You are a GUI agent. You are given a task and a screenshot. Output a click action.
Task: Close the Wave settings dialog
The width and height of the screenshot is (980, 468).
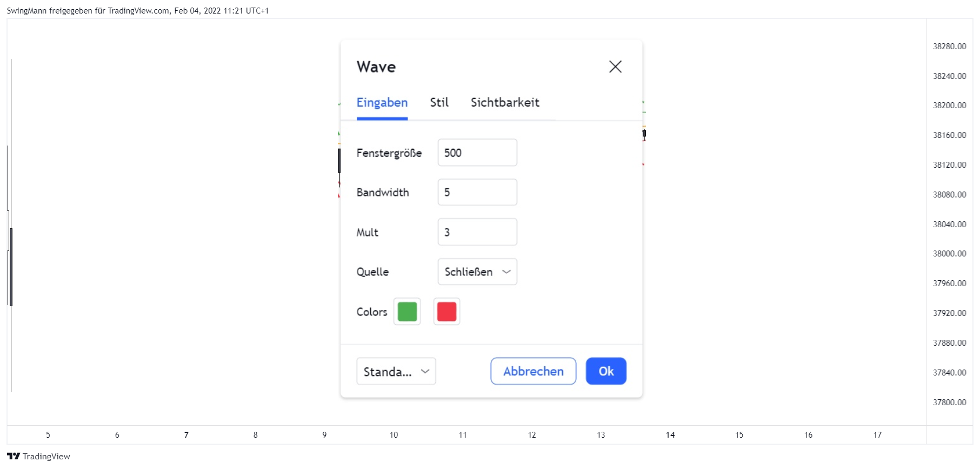615,67
